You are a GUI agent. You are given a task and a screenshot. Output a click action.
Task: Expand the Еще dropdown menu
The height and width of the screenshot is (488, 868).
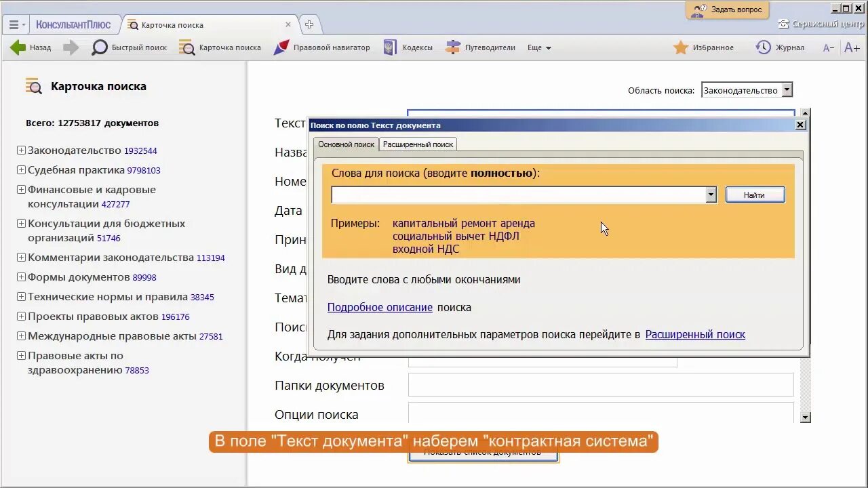click(539, 47)
